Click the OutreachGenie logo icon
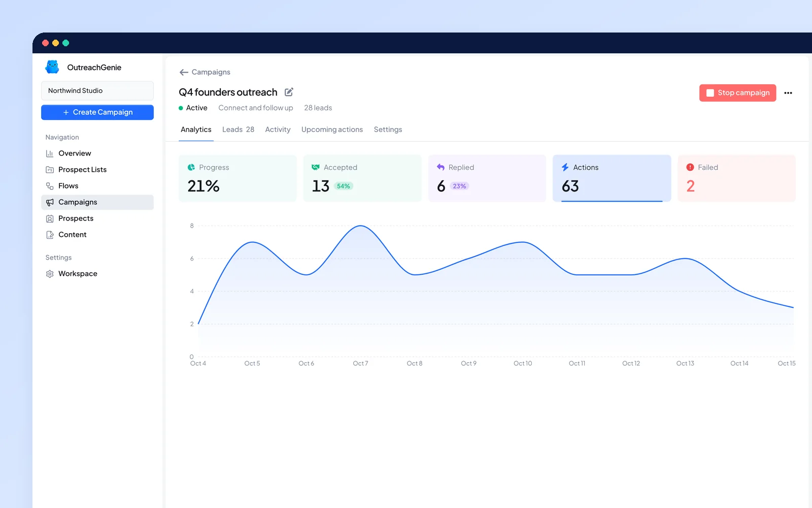This screenshot has width=812, height=508. click(x=52, y=67)
